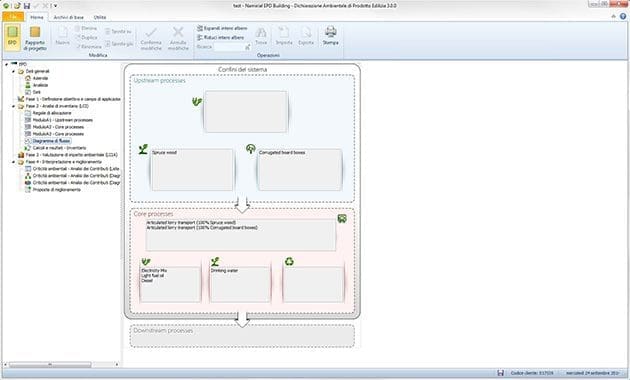Click Elimina in the Modifica group
630x380 pixels.
tap(86, 29)
